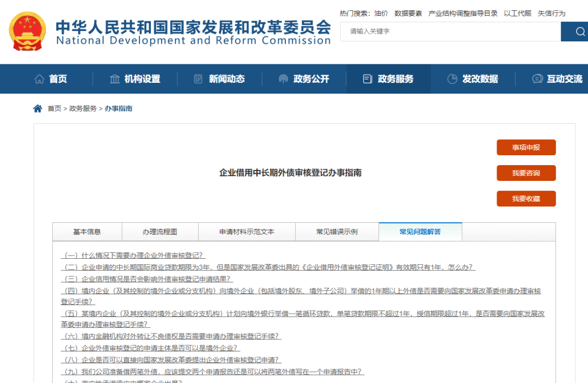Click the breadcrumb home icon
The height and width of the screenshot is (383, 588).
click(37, 108)
